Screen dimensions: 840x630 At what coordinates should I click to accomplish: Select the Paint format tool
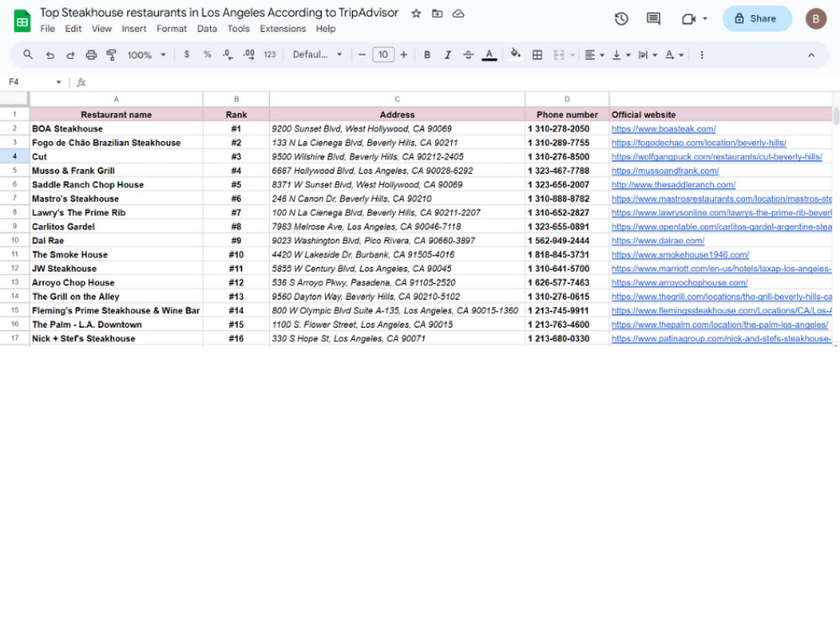pos(111,54)
